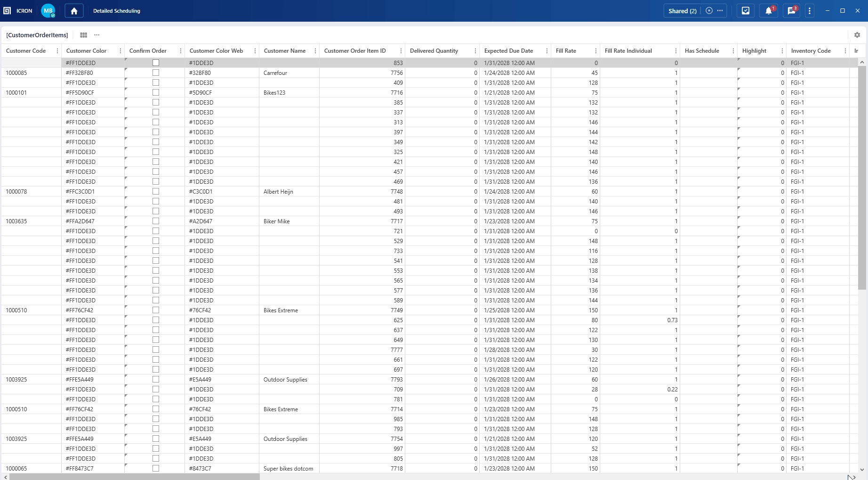Viewport: 868px width, 480px height.
Task: Click the grid view icon beside [CustomerOrderItems]
Action: tap(83, 35)
